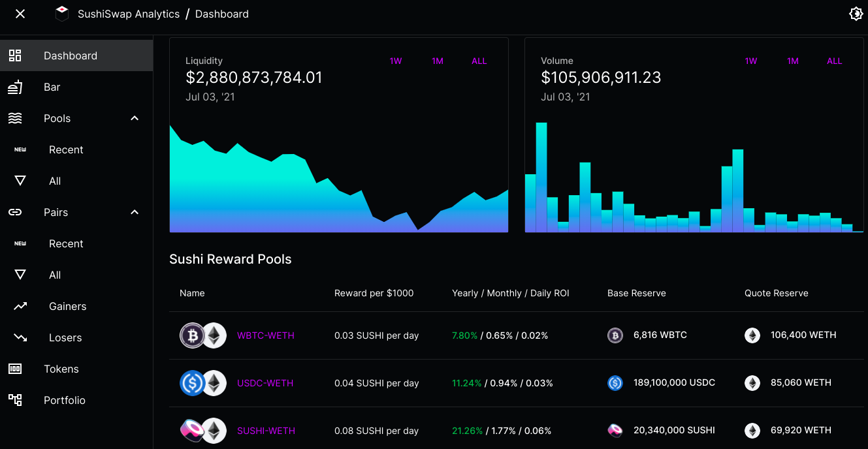Open the SUSHI-WETH pool link
The height and width of the screenshot is (449, 868).
click(x=266, y=431)
